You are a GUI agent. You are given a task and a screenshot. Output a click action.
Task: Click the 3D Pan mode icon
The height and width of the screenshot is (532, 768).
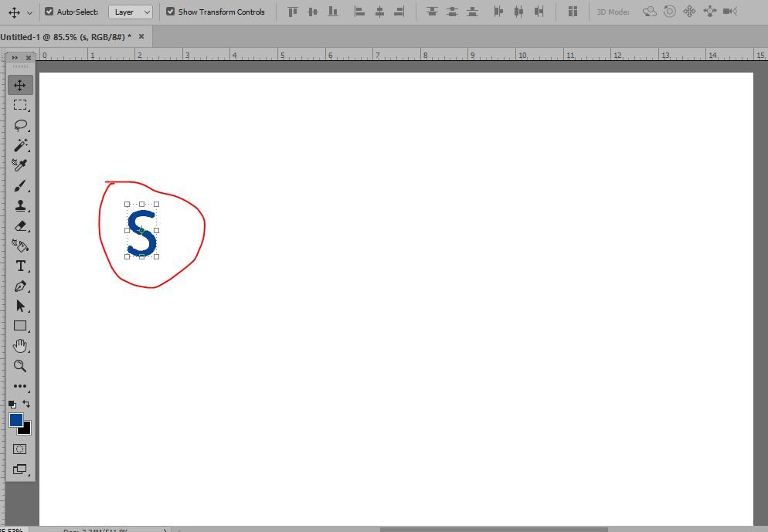pos(690,12)
